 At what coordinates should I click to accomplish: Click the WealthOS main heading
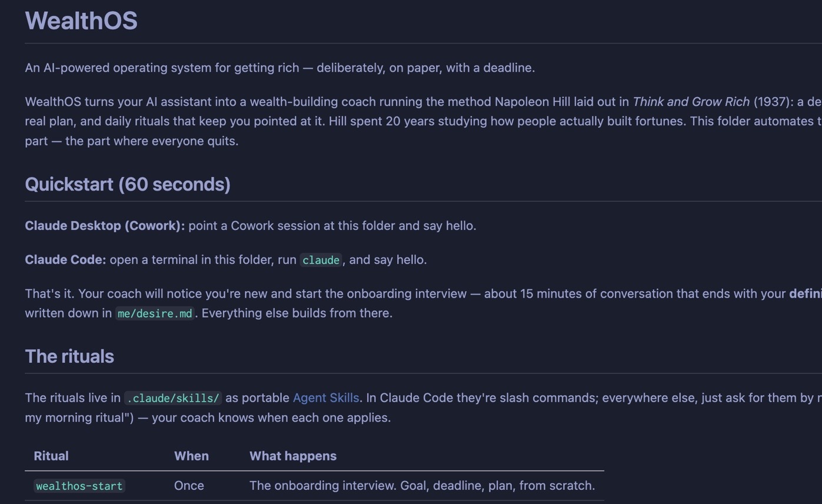[81, 21]
